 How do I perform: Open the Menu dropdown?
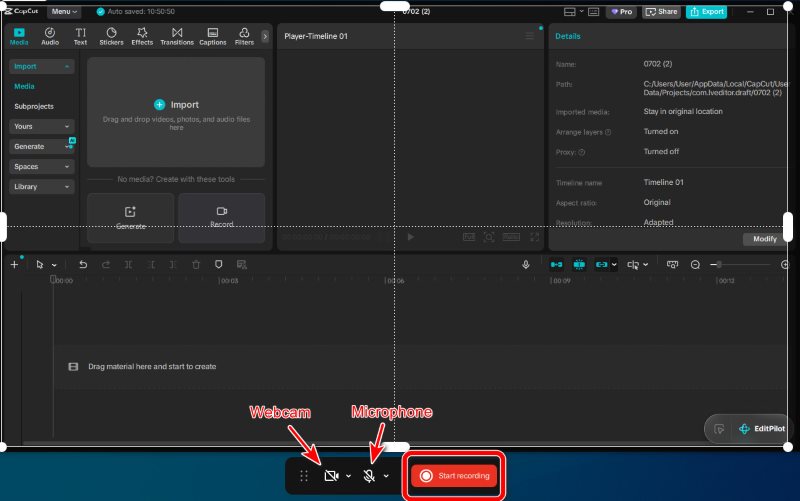click(64, 11)
